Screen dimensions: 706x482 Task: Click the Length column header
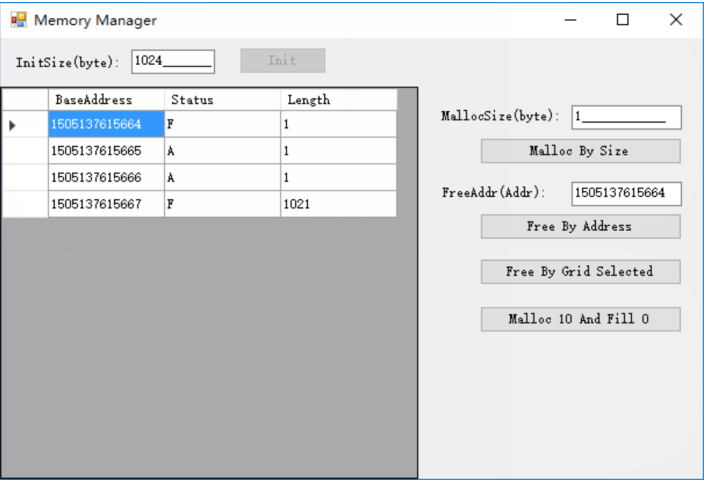[338, 100]
